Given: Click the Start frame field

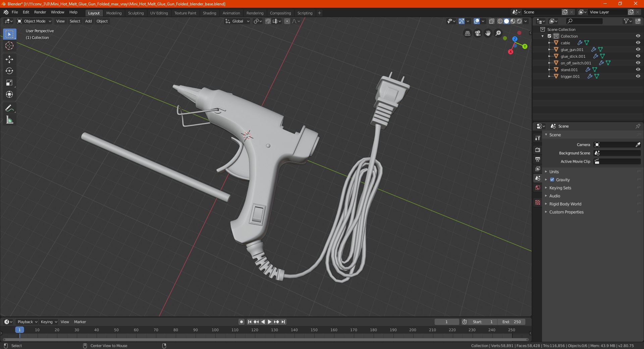Looking at the screenshot, I should click(x=482, y=322).
